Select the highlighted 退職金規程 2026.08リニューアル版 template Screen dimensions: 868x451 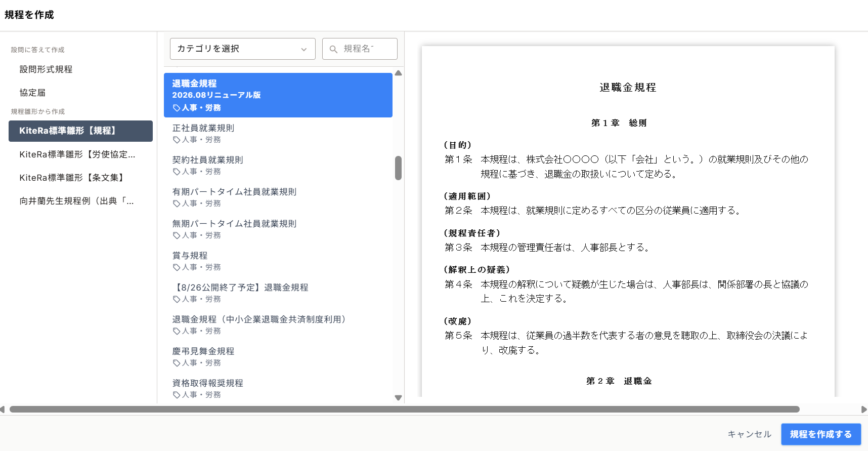click(x=278, y=95)
